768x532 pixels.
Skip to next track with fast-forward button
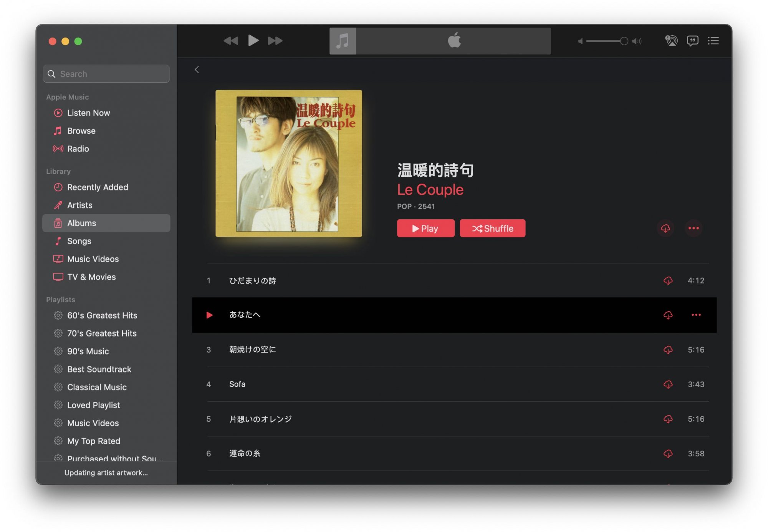tap(275, 41)
